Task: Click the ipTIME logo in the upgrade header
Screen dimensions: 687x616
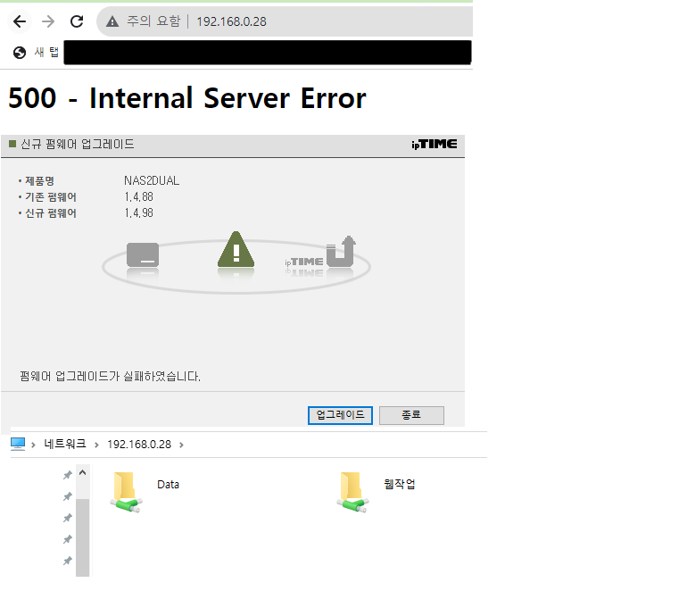Action: click(x=435, y=145)
